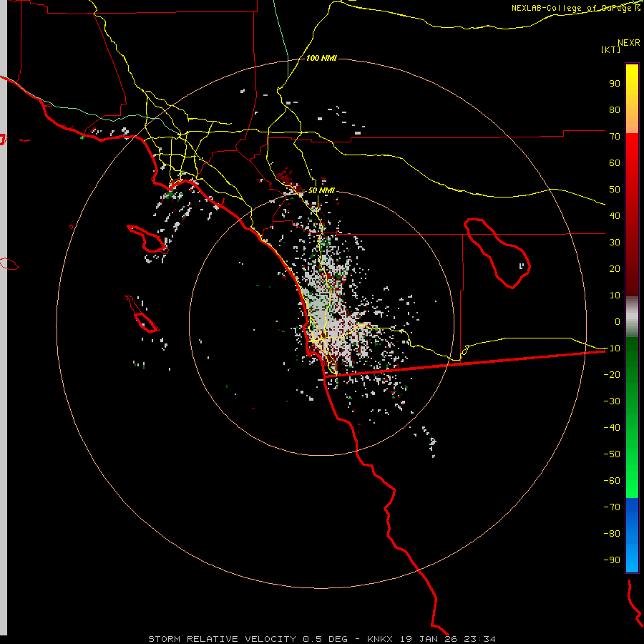The image size is (644, 644).
Task: Click the 50 NMI range ring label
Action: 321,190
